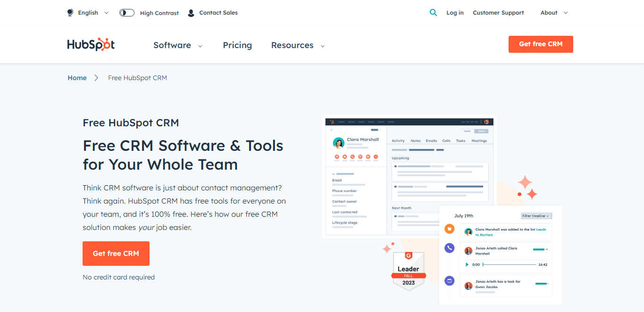Viewport: 644px width, 312px height.
Task: Expand the About dropdown
Action: click(553, 13)
